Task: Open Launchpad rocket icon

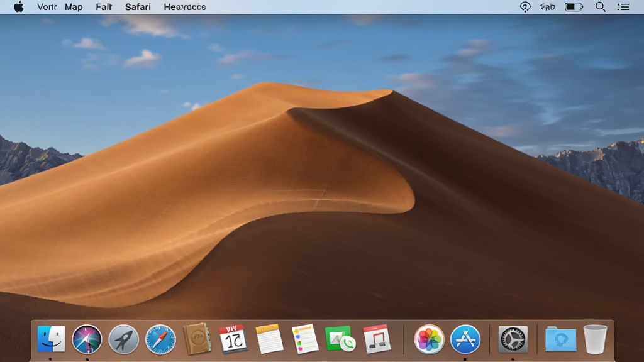Action: click(123, 339)
